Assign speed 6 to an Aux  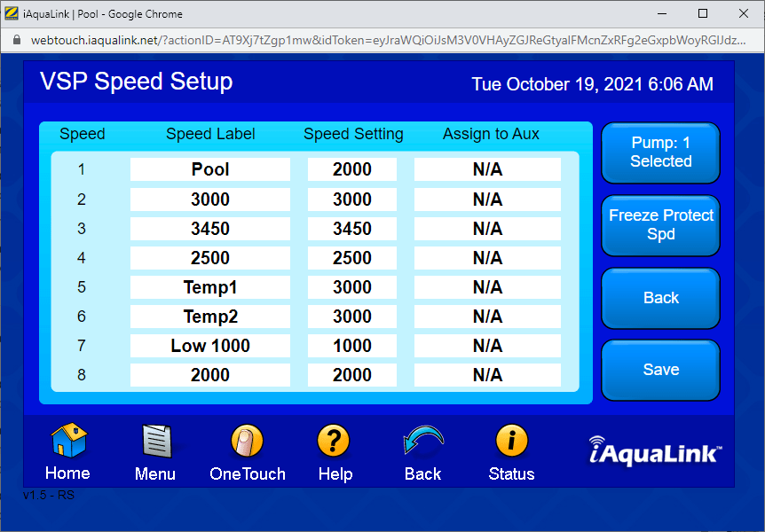click(487, 317)
